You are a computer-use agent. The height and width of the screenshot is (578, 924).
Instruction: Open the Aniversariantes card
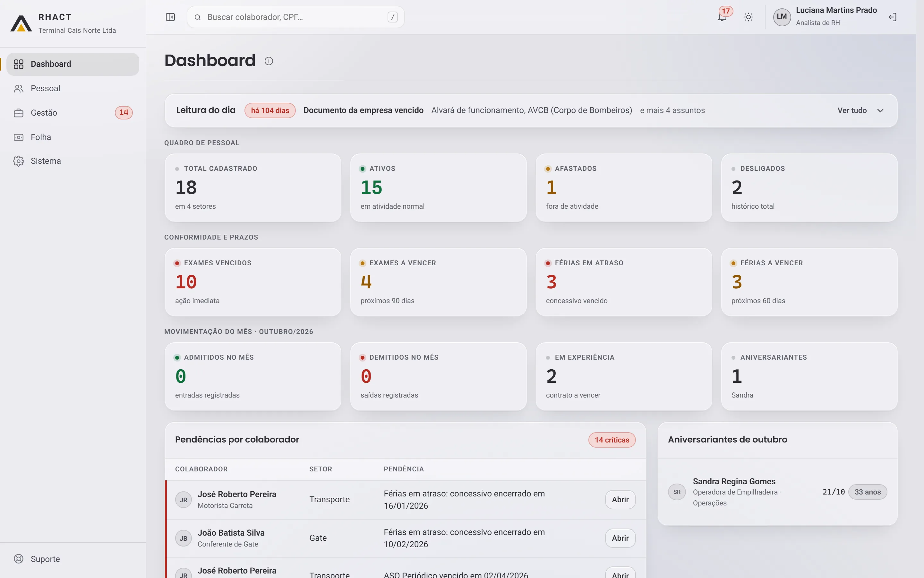pos(809,377)
